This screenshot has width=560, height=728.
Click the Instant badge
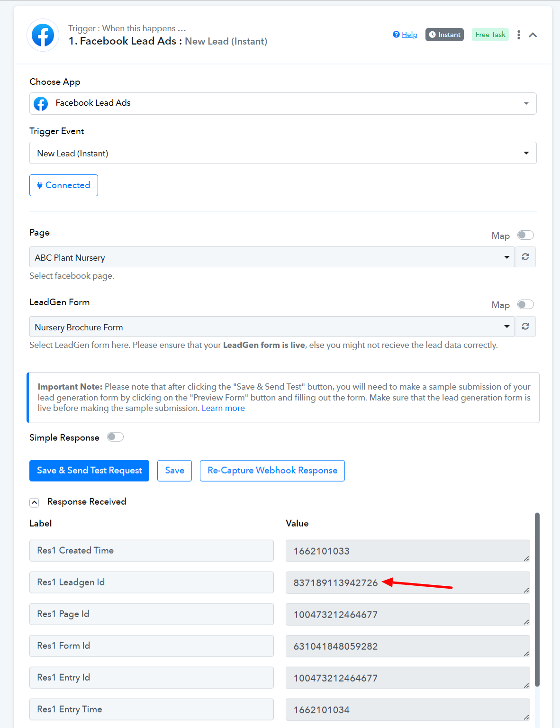[x=444, y=35]
